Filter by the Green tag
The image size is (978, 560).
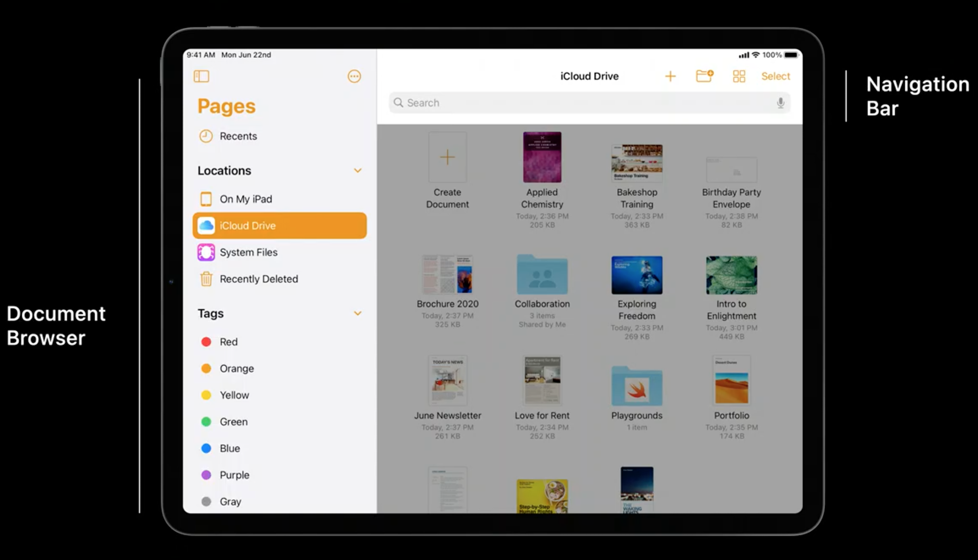coord(279,422)
